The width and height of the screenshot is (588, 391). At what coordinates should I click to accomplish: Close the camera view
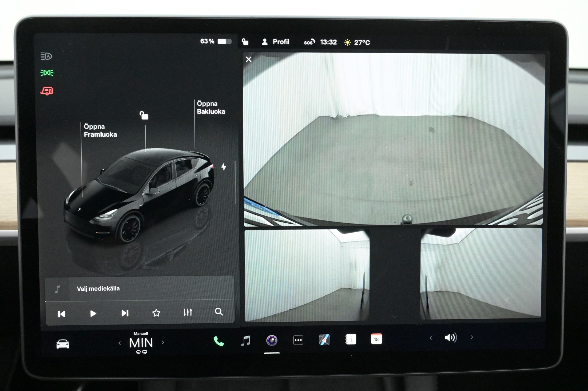click(x=248, y=59)
